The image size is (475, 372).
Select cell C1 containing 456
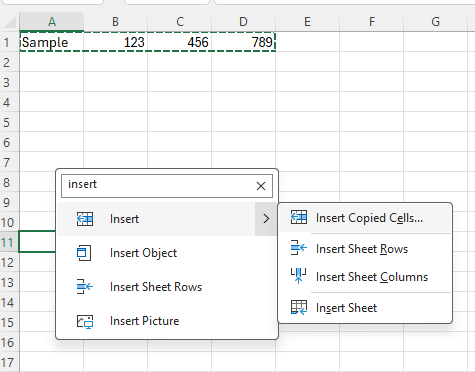(180, 42)
